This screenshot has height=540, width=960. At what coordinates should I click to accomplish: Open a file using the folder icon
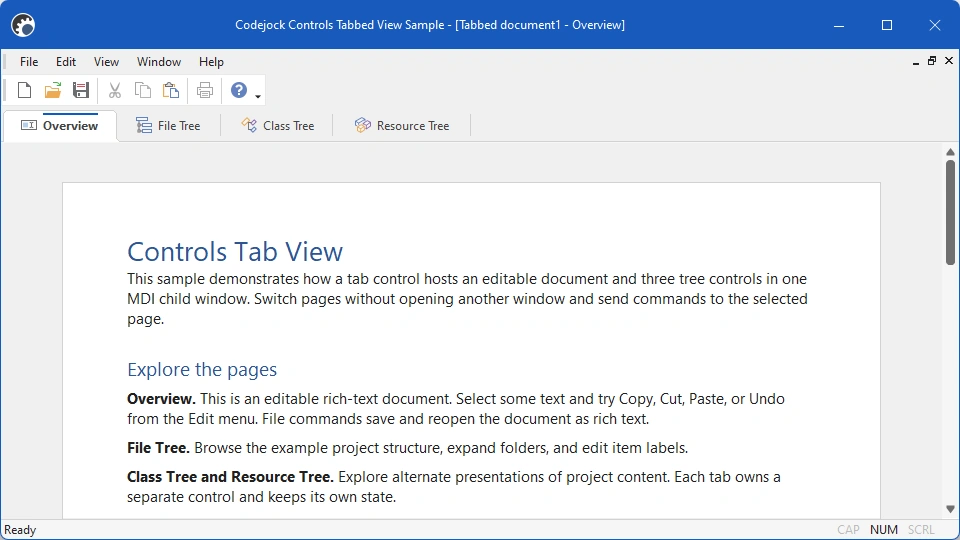53,91
